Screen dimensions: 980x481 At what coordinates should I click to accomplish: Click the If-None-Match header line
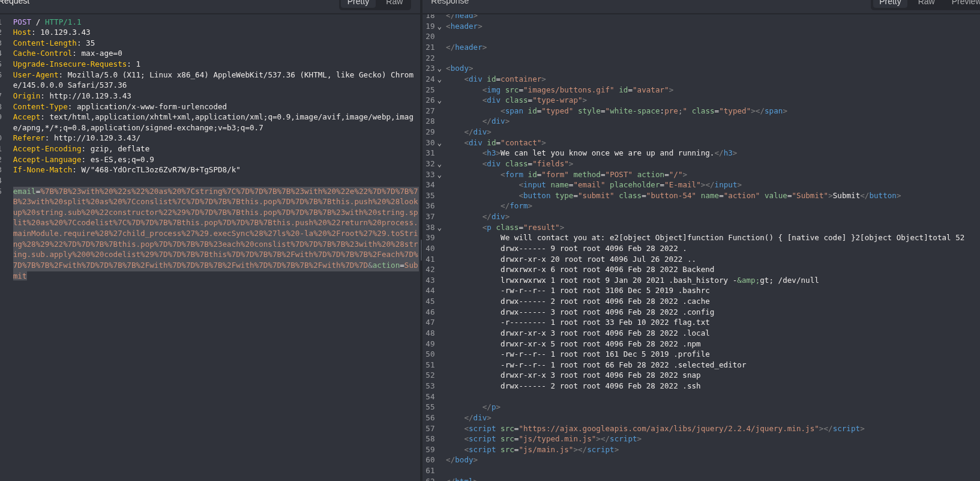click(127, 170)
